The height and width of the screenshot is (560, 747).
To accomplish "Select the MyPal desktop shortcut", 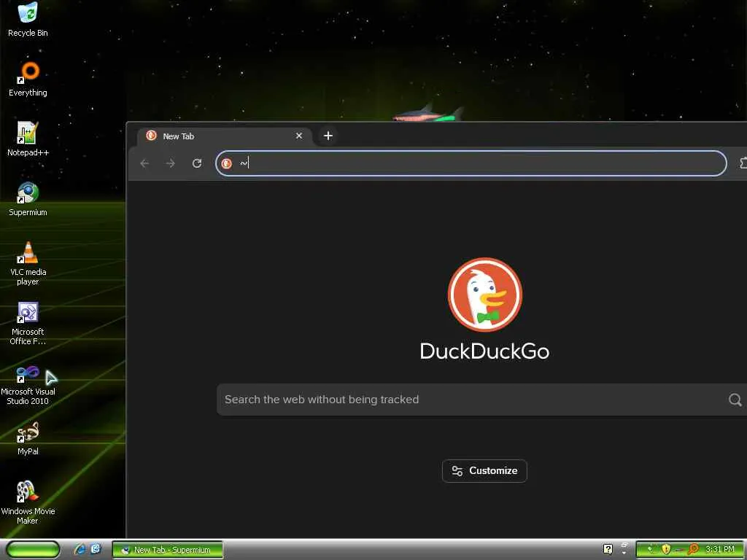I will (x=28, y=438).
